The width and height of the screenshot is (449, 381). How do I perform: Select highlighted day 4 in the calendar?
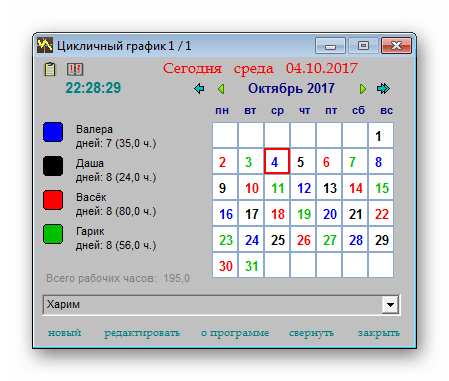(277, 161)
